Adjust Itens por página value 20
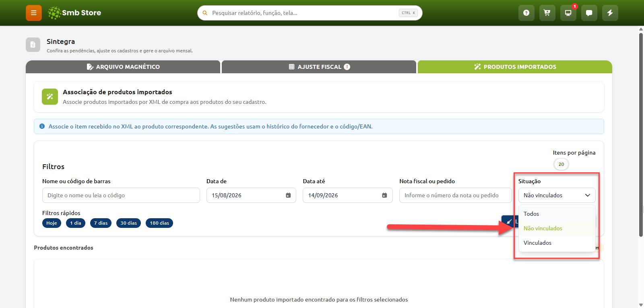 561,164
